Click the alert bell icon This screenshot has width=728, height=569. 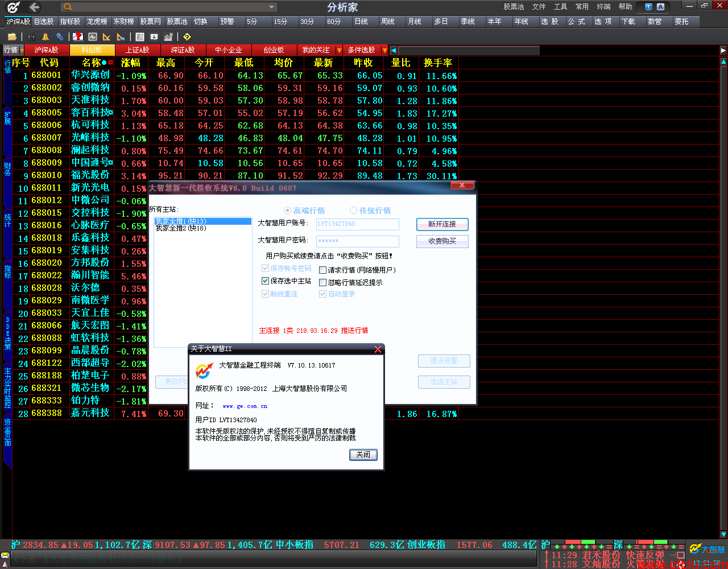(x=45, y=37)
